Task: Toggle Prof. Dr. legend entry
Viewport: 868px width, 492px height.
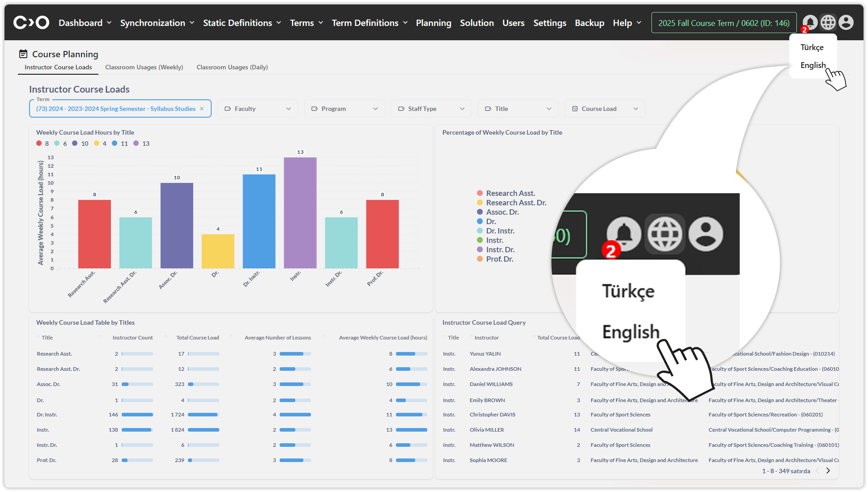Action: point(499,259)
